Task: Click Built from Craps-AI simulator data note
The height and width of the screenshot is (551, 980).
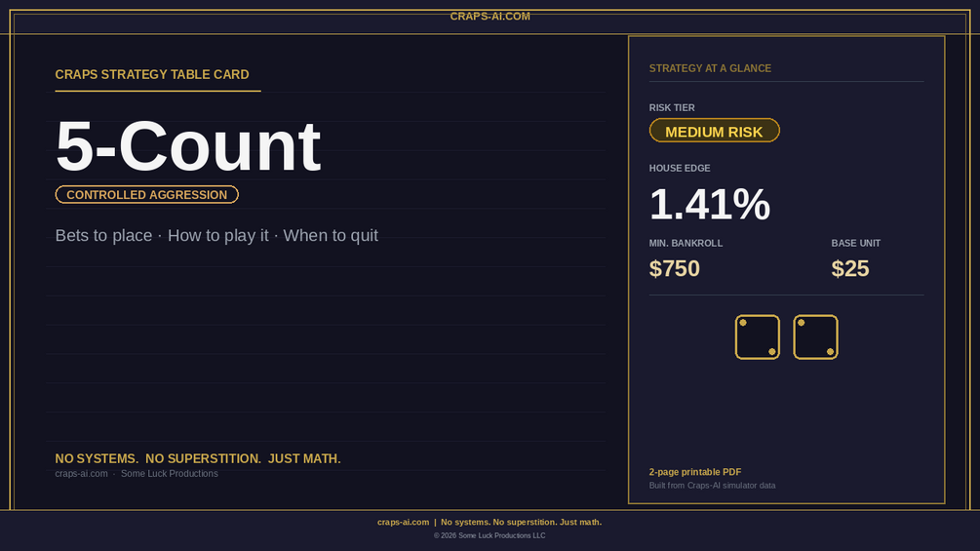Action: pos(712,486)
